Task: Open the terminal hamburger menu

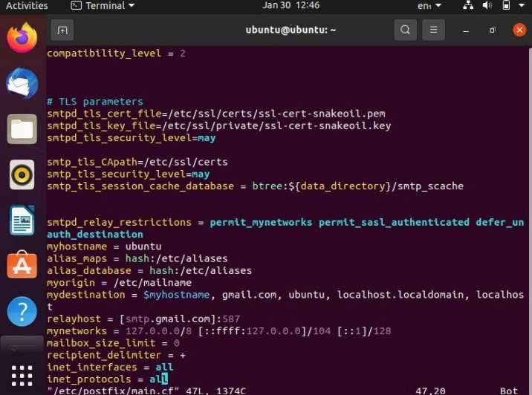Action: tap(433, 30)
